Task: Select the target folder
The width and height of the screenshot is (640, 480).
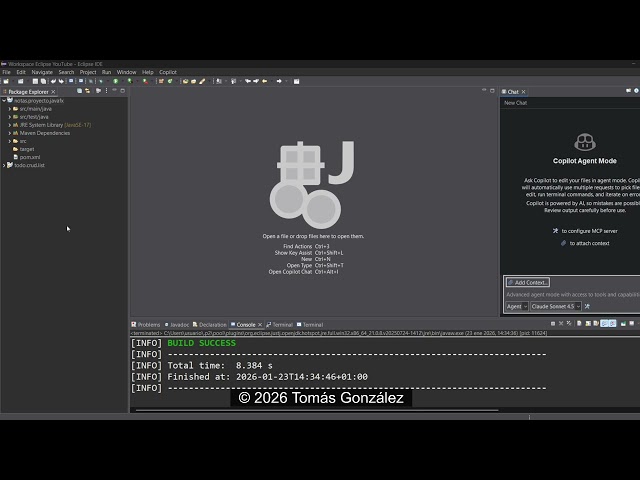Action: (24, 149)
